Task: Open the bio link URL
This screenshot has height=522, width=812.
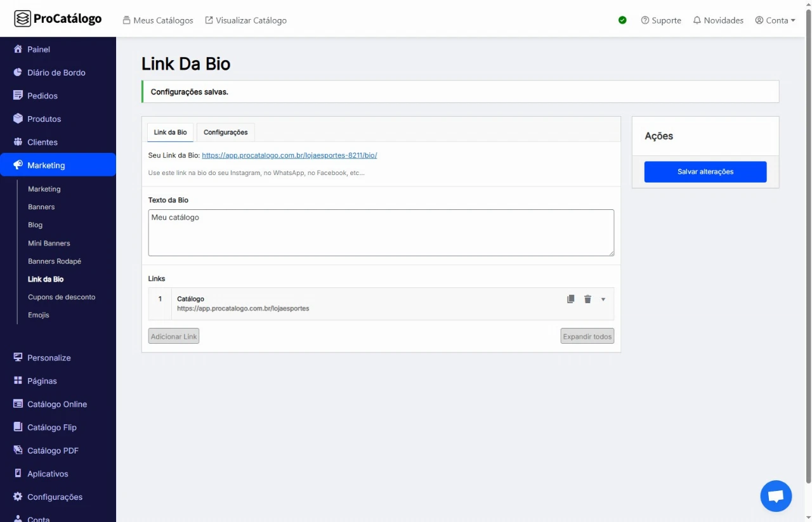Action: click(289, 155)
